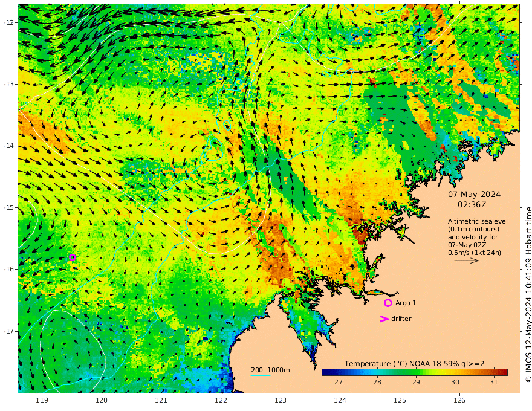Click longitude label 125 on the axis
The height and width of the screenshot is (411, 532).
(400, 400)
